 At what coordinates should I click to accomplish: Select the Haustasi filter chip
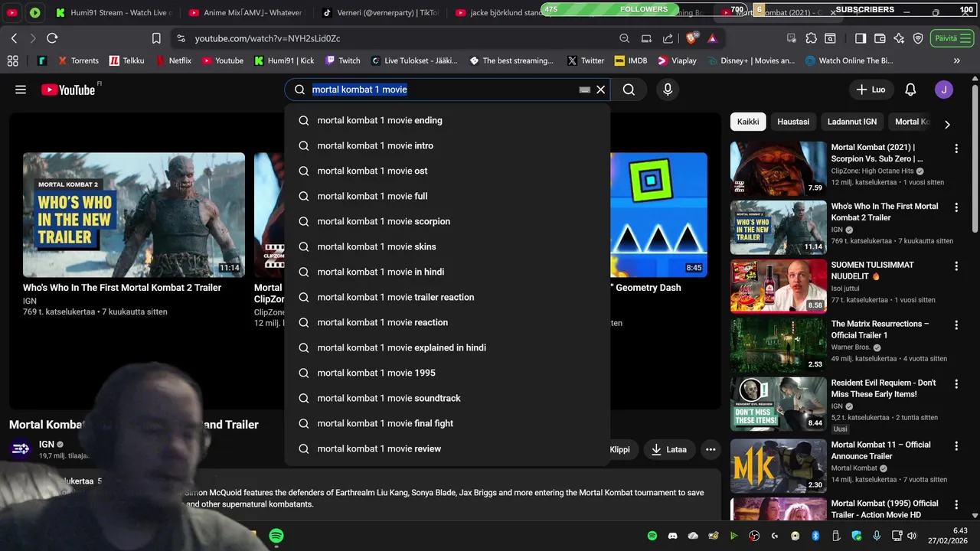click(x=793, y=122)
